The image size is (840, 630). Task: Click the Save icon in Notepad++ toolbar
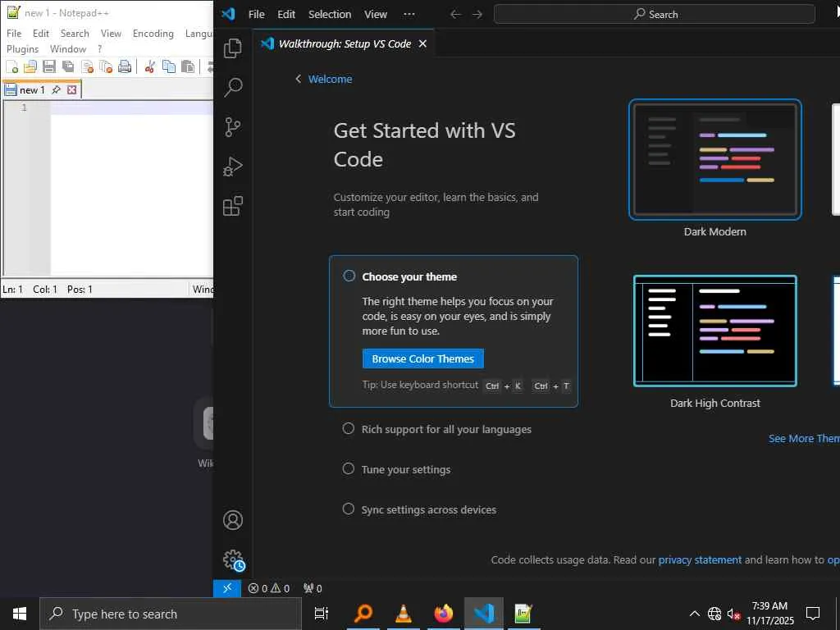(x=49, y=66)
